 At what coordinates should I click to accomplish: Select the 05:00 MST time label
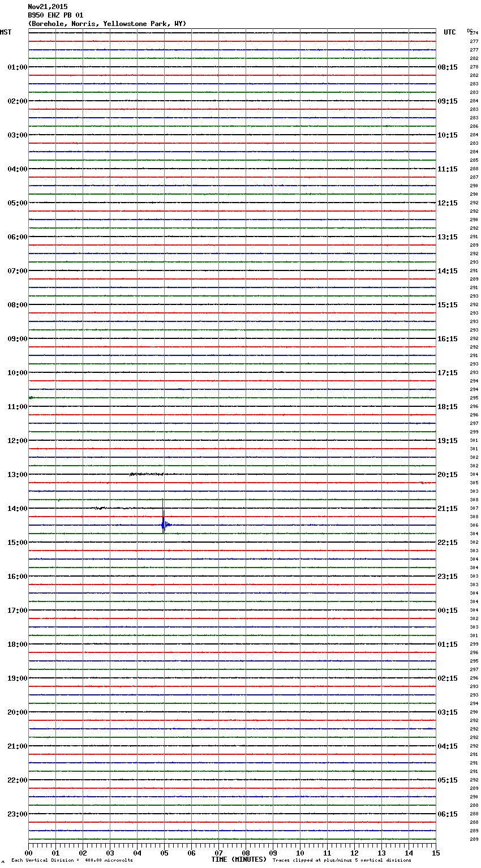point(18,203)
